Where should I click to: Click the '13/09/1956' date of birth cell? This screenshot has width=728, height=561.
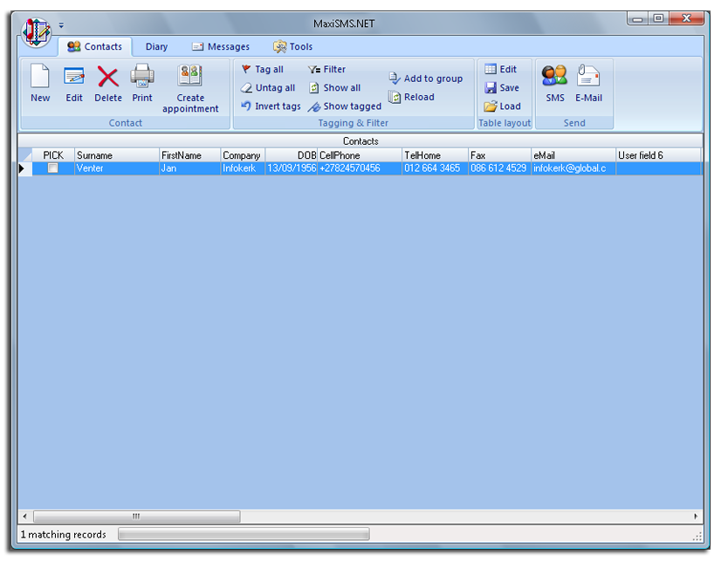[x=291, y=168]
